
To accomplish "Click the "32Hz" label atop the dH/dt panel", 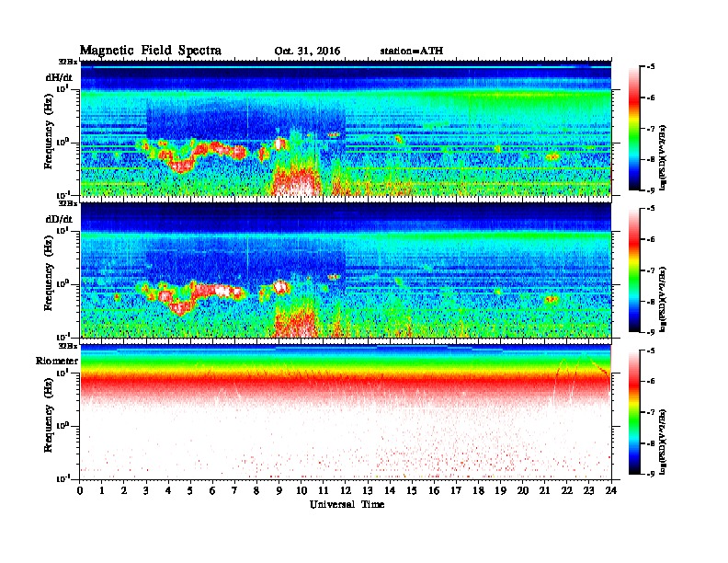I will tap(67, 62).
